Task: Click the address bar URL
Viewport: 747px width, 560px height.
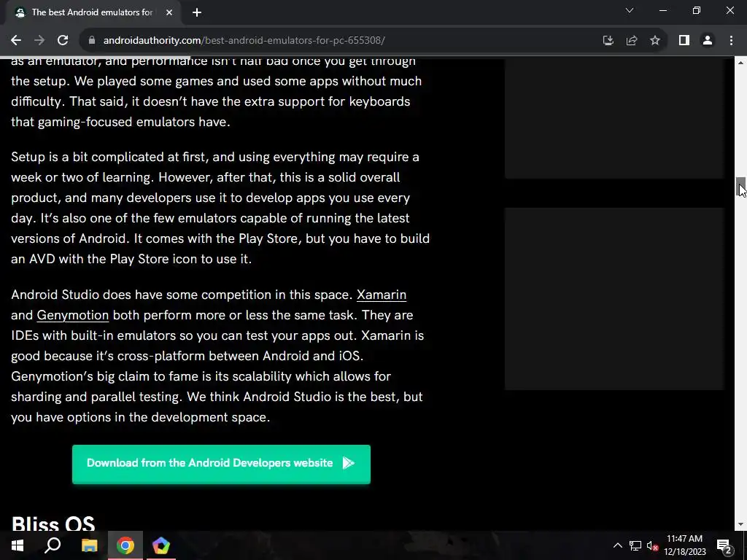Action: coord(244,41)
